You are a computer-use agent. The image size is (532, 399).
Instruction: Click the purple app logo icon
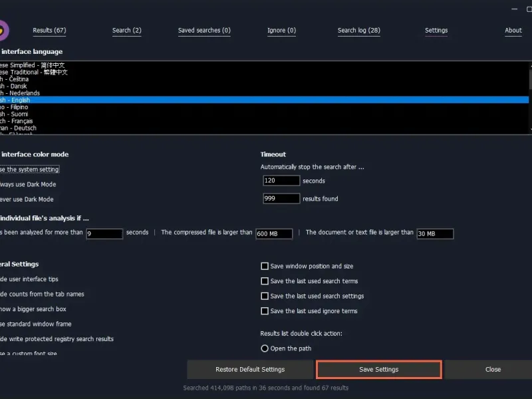pyautogui.click(x=3, y=31)
